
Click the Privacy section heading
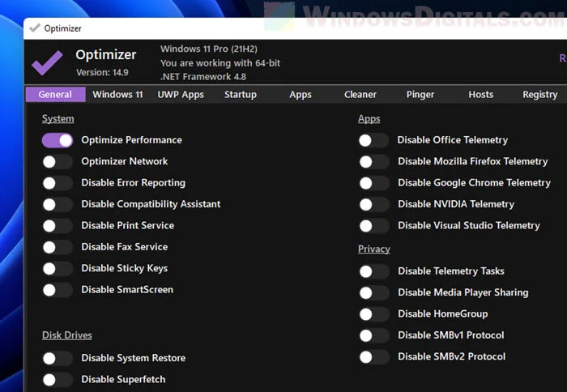[x=374, y=249]
